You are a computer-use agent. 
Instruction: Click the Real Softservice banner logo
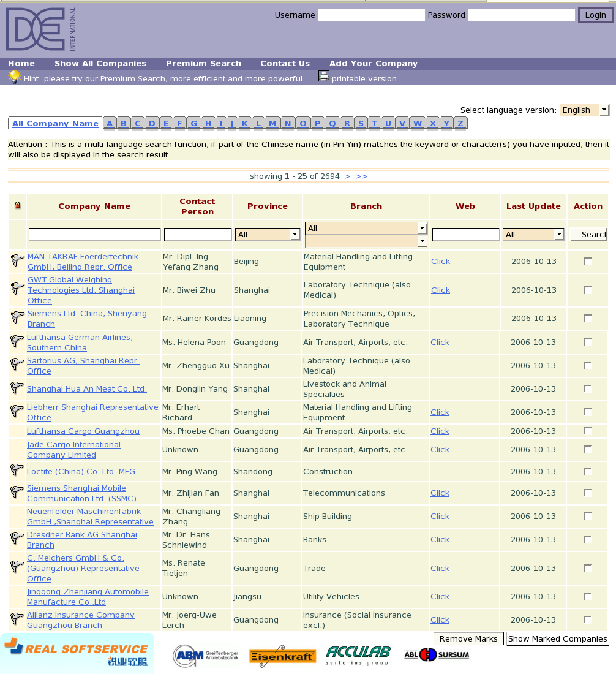[77, 653]
